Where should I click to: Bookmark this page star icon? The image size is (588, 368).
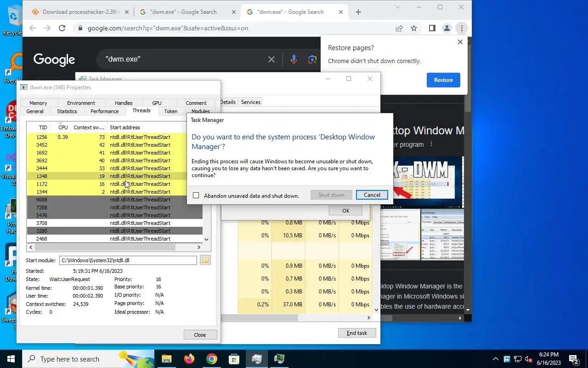(414, 28)
